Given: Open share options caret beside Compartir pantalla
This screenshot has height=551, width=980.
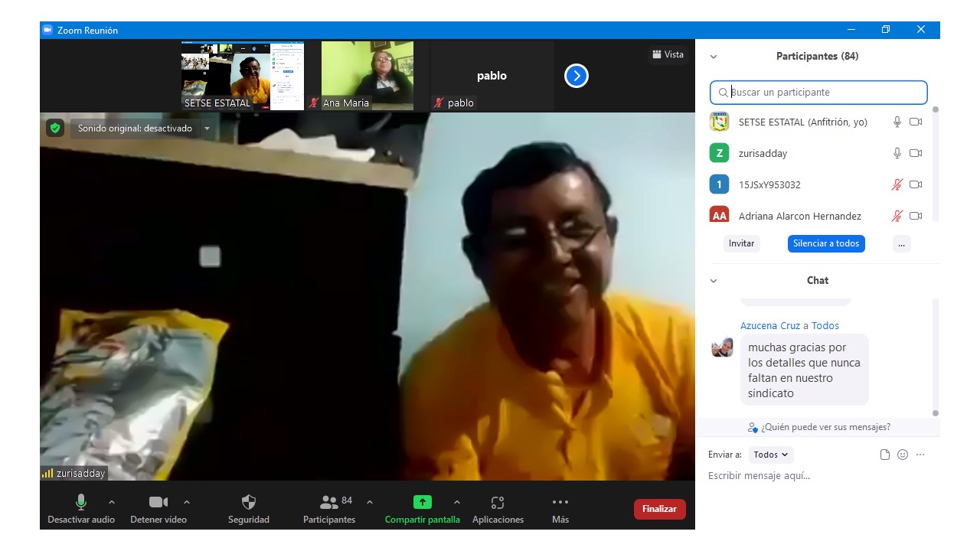Looking at the screenshot, I should pyautogui.click(x=457, y=502).
